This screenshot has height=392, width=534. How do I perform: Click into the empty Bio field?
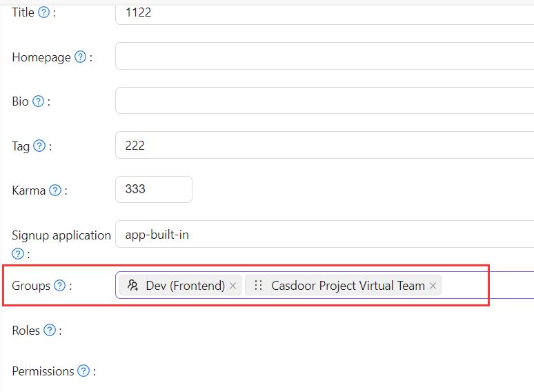point(324,101)
